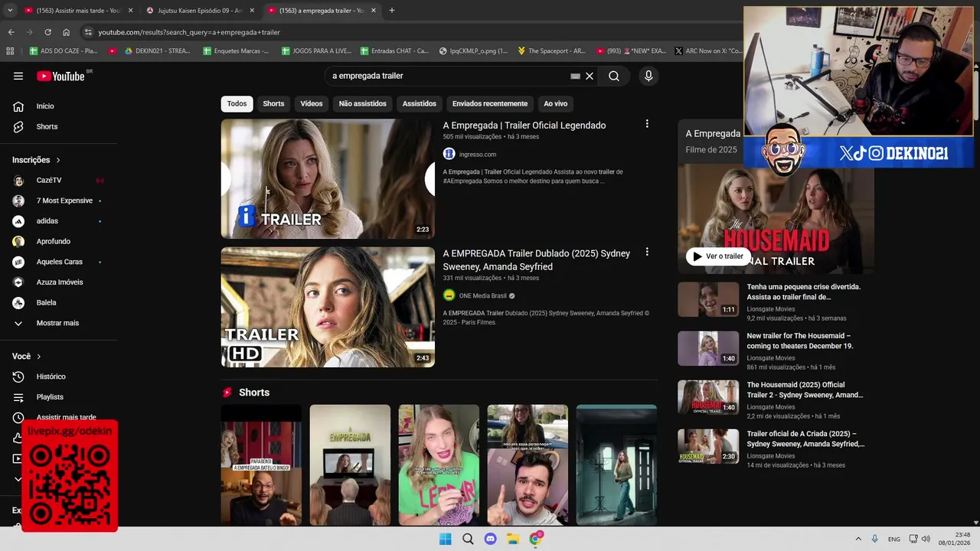Screen dimensions: 980x551
Task: Open the on-screen keyboard icon in search
Action: click(x=575, y=77)
